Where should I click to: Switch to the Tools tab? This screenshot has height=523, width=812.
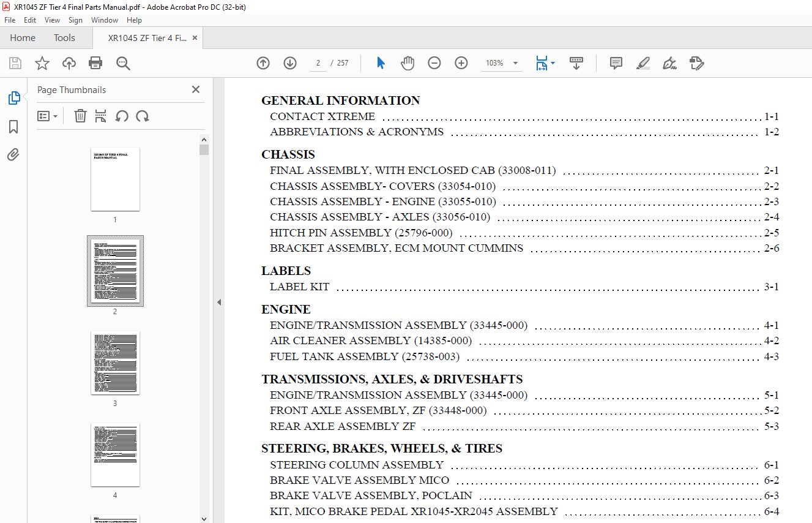coord(64,38)
